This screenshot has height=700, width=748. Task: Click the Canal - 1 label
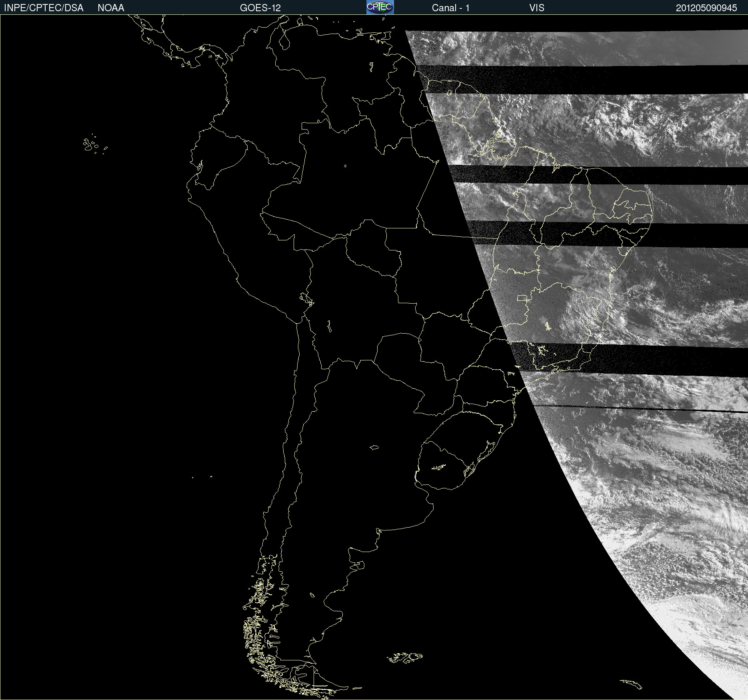(x=450, y=8)
